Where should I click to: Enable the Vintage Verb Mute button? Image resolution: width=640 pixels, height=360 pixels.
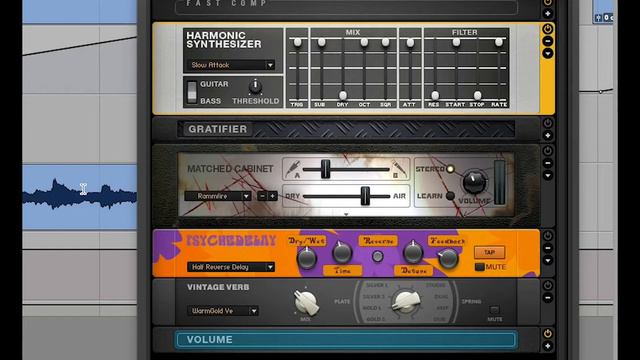click(x=494, y=310)
